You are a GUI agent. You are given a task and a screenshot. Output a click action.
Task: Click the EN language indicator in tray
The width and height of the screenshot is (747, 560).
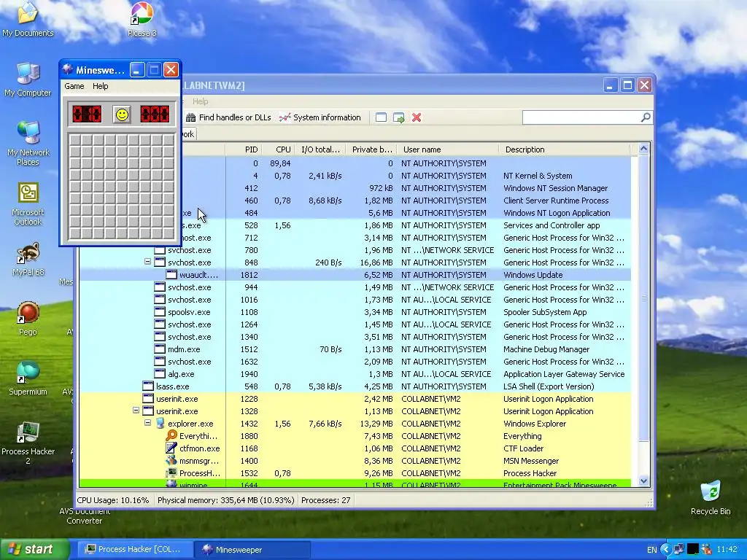point(651,550)
